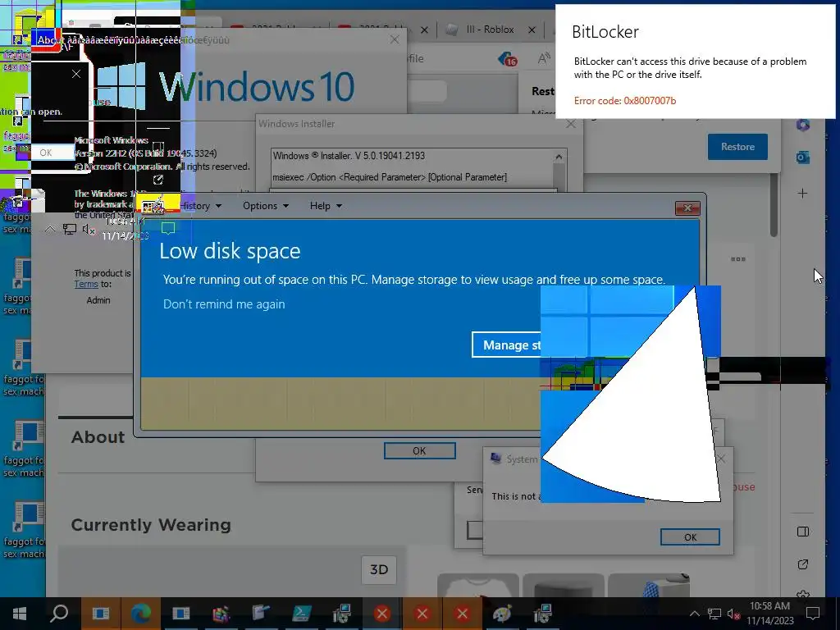This screenshot has height=630, width=840.
Task: Open the colorful WinRAR-style books taskbar icon
Action: tap(221, 614)
